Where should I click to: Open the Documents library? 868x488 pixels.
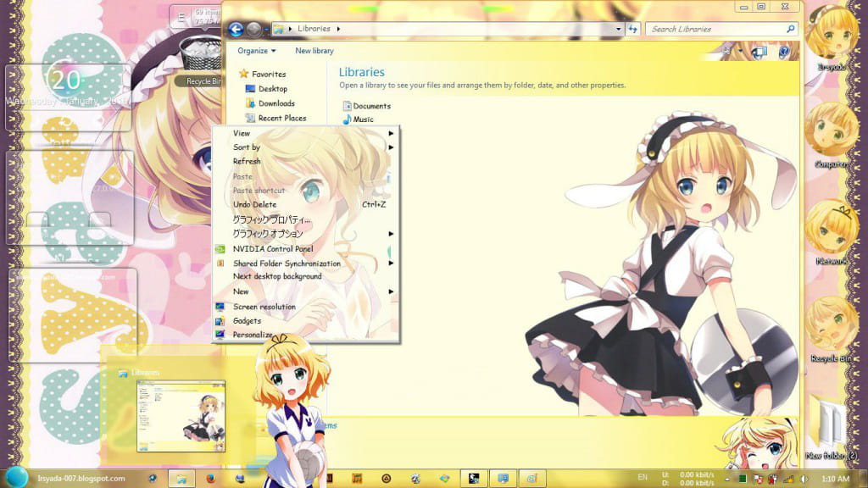370,106
